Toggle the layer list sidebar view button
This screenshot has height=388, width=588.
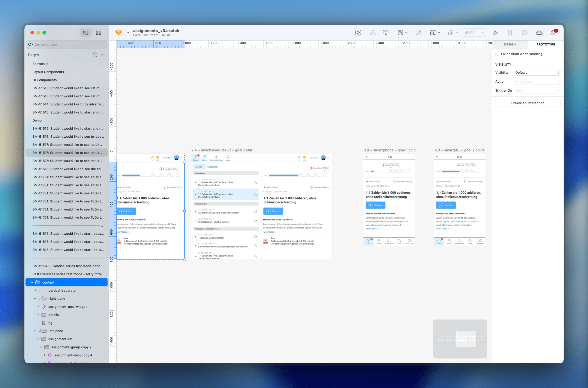pyautogui.click(x=86, y=33)
